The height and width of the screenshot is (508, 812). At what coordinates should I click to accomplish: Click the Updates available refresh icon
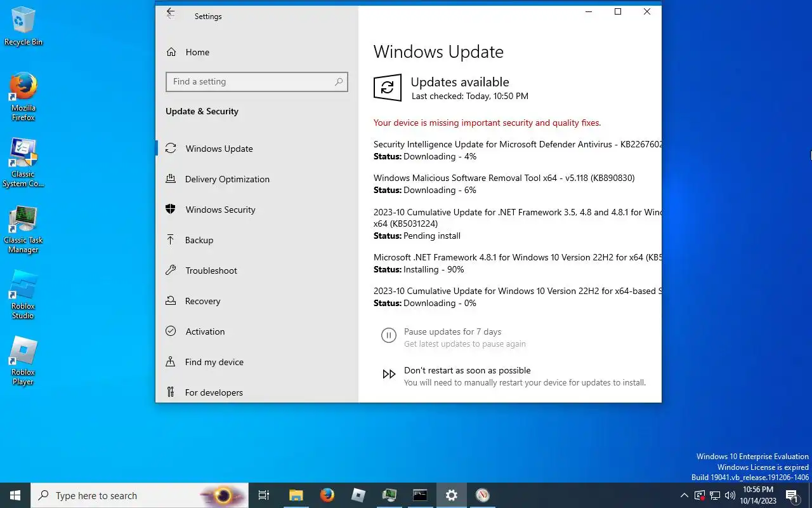click(388, 88)
